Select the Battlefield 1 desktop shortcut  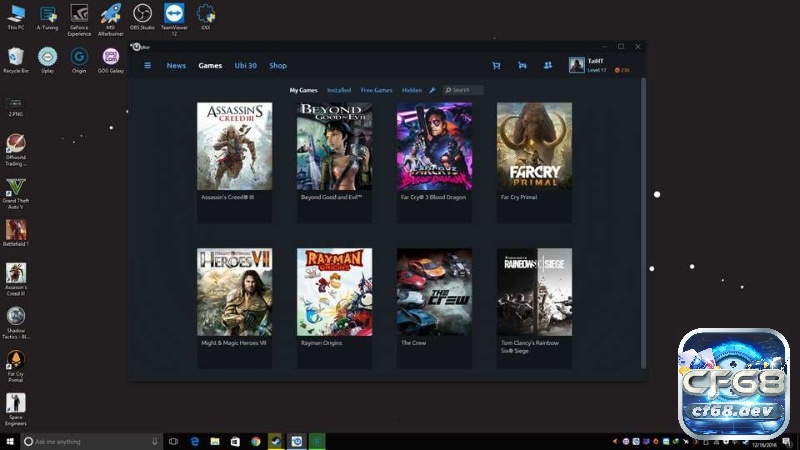16,233
